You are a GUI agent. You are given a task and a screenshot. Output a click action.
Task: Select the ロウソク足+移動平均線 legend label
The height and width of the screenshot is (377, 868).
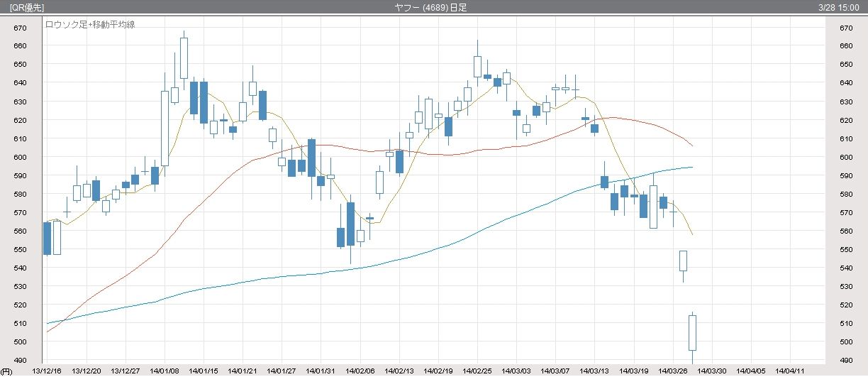coord(91,24)
